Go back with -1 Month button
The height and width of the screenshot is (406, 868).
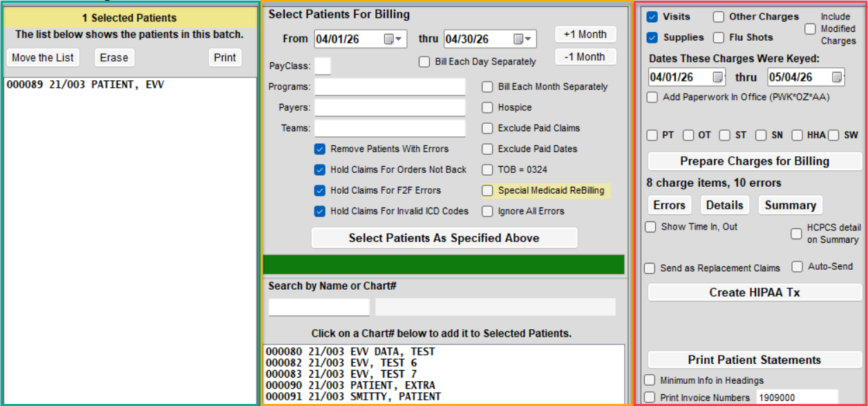(x=585, y=57)
